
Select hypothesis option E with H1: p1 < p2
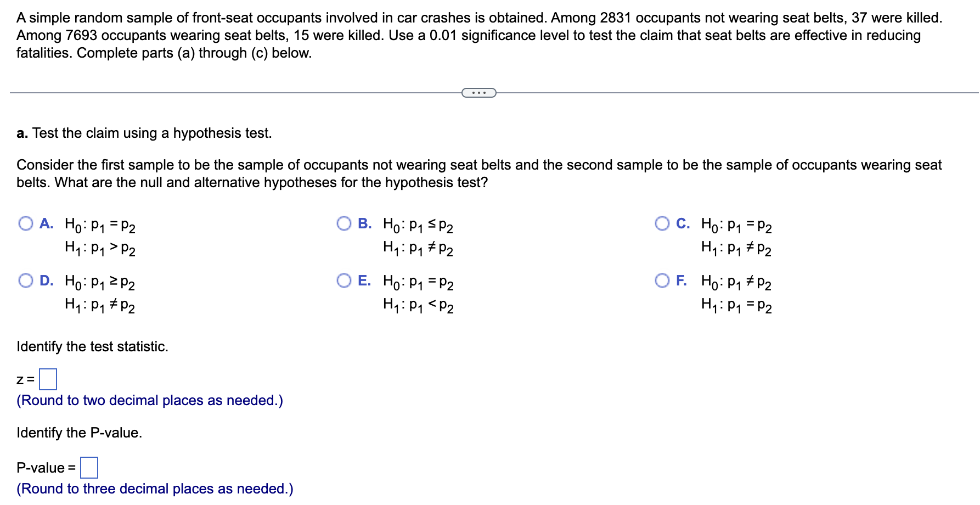point(343,280)
